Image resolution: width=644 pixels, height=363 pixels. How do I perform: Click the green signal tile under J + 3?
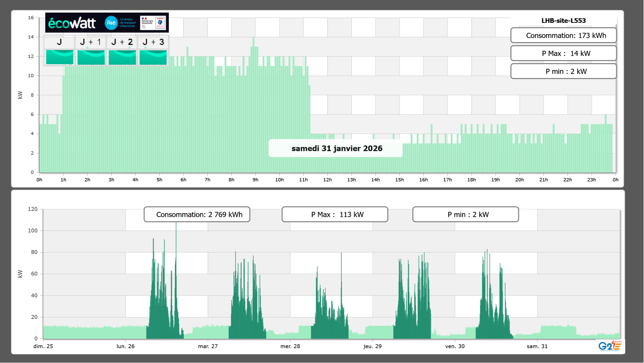click(x=153, y=57)
